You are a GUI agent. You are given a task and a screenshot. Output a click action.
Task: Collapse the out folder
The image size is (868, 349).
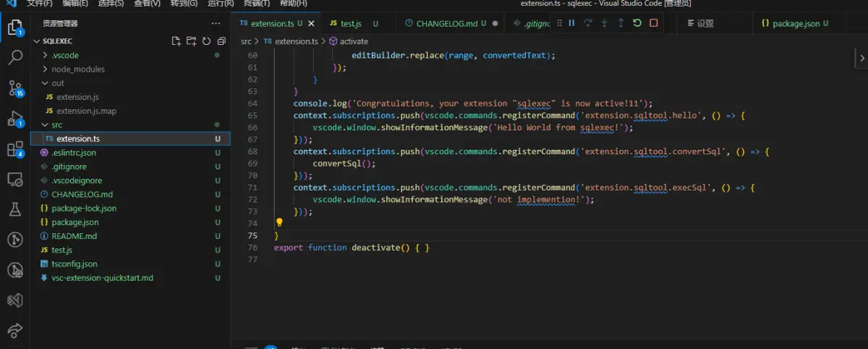tap(46, 83)
